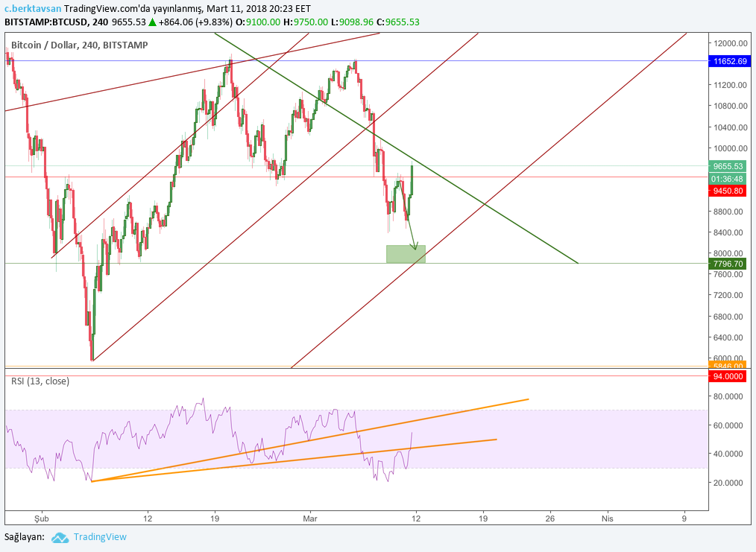756x552 pixels.
Task: Click the L:9098.96 low value
Action: click(351, 22)
